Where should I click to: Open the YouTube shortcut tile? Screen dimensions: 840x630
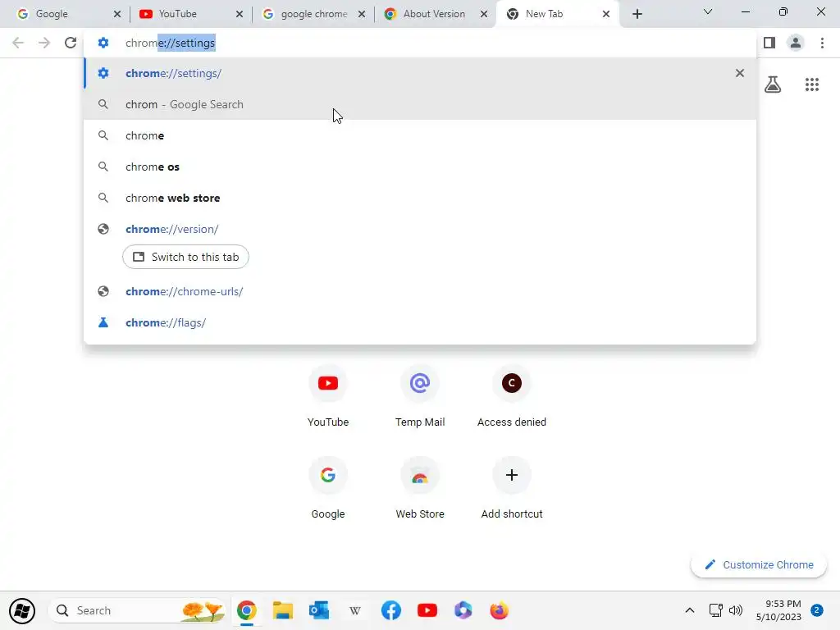tap(328, 396)
